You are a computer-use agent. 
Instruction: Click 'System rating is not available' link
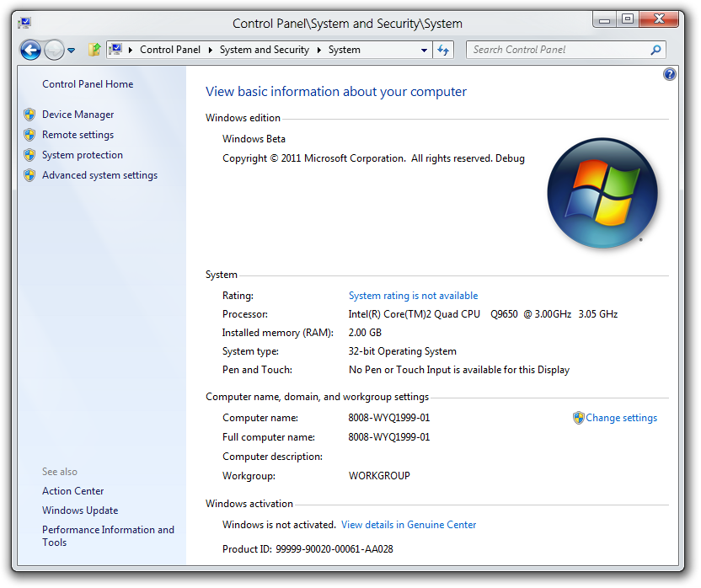[x=413, y=296]
